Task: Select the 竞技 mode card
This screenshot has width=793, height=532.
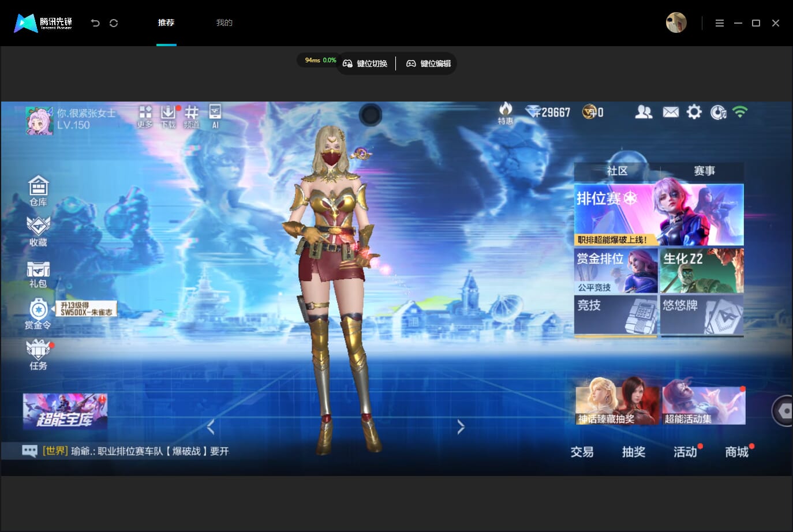Action: click(616, 316)
